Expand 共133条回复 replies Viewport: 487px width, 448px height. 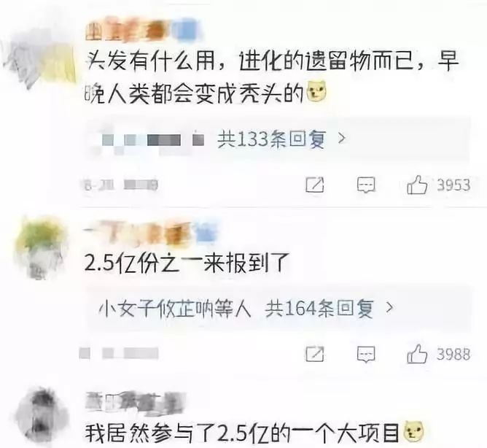(x=271, y=139)
